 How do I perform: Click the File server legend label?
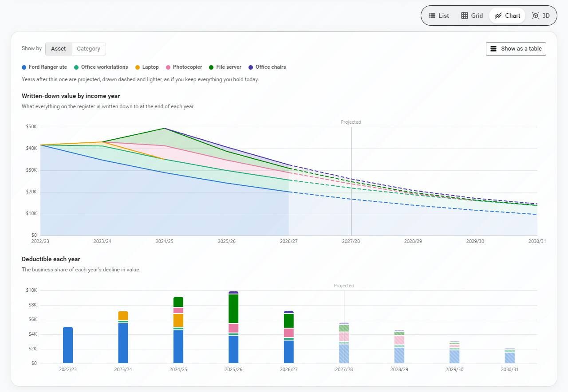tap(229, 67)
